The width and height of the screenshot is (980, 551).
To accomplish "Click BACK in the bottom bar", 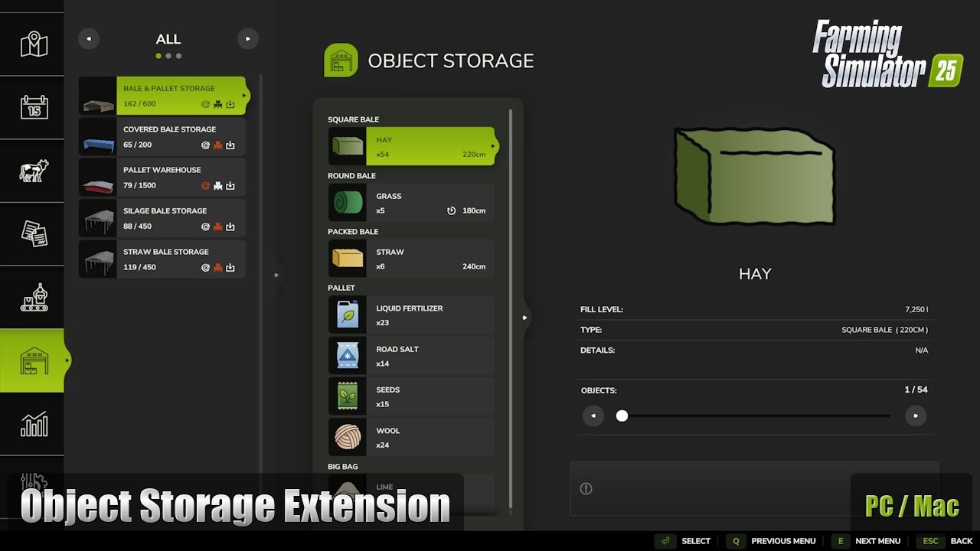I will click(x=962, y=541).
